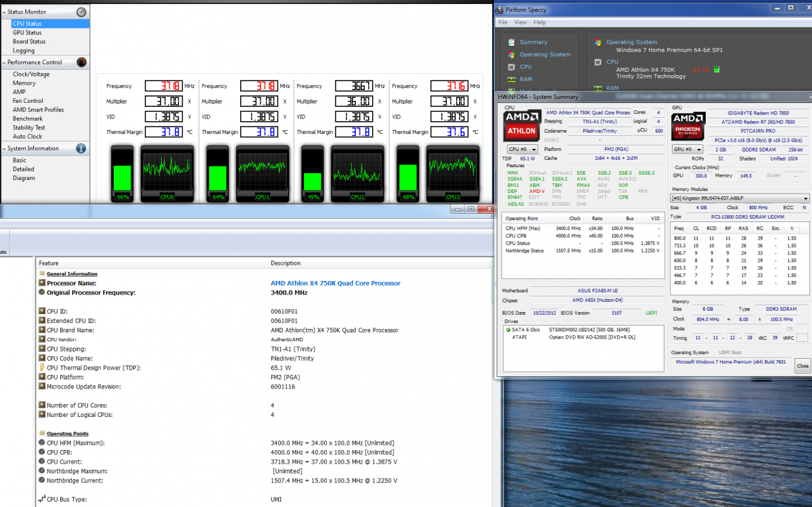
Task: Click the AMD Athlon logo in HWiNFO64
Action: coord(521,126)
